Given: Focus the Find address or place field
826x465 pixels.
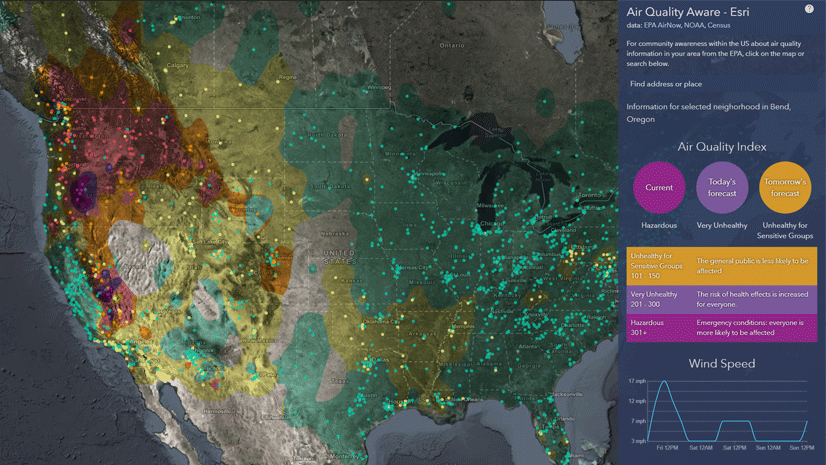Looking at the screenshot, I should pos(721,84).
